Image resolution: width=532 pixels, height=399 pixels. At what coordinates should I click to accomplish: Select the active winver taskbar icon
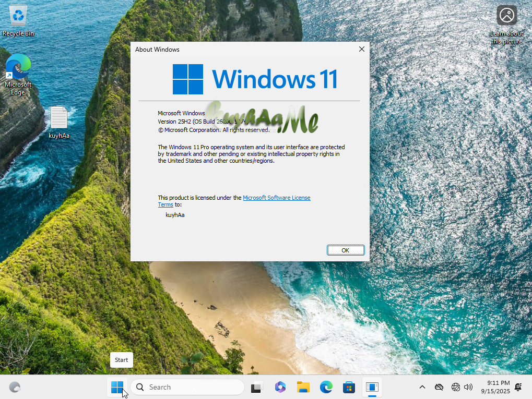point(372,387)
